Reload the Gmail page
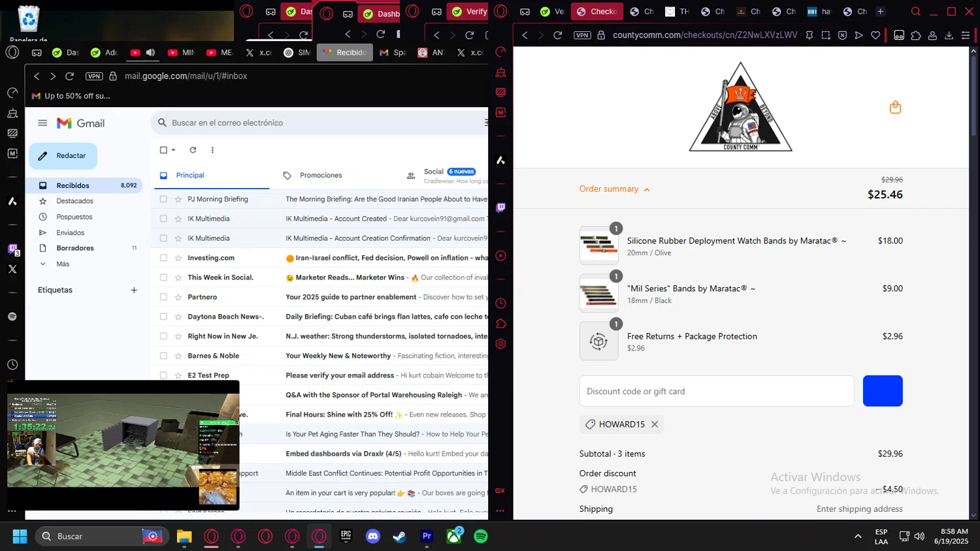The height and width of the screenshot is (551, 980). tap(69, 76)
